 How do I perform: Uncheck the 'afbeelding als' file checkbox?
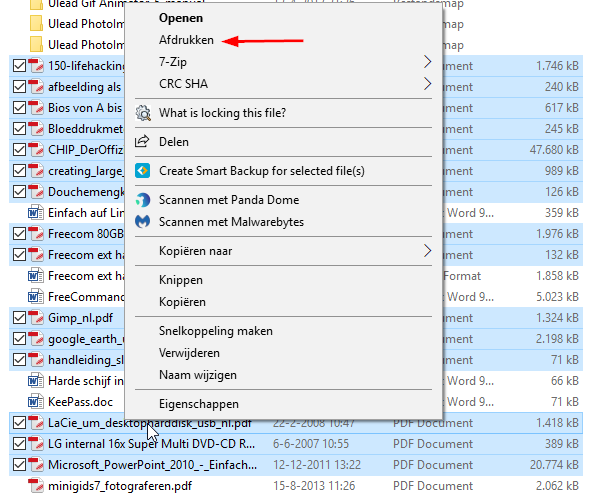tap(19, 87)
